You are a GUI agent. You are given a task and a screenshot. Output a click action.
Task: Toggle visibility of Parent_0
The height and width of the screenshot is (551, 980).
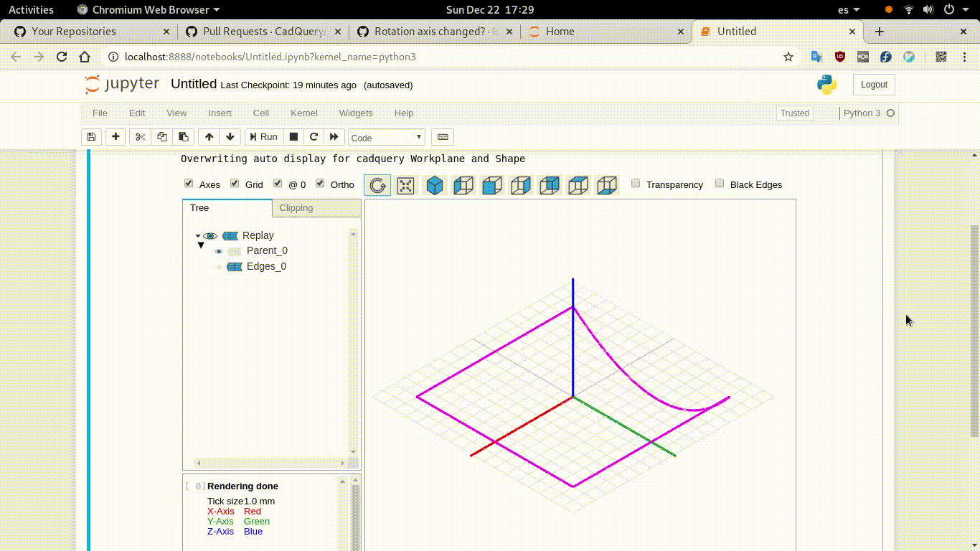tap(219, 250)
